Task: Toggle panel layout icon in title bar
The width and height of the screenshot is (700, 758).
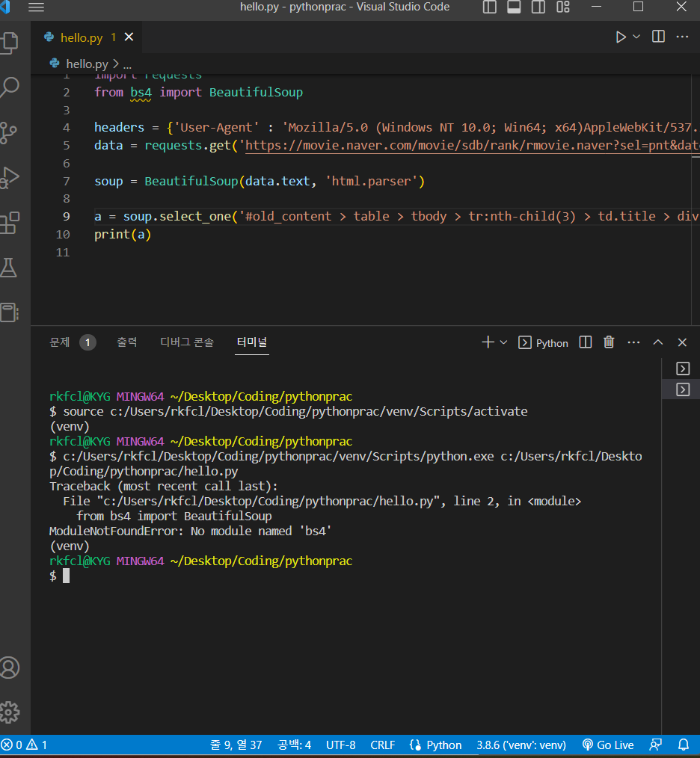Action: click(514, 7)
